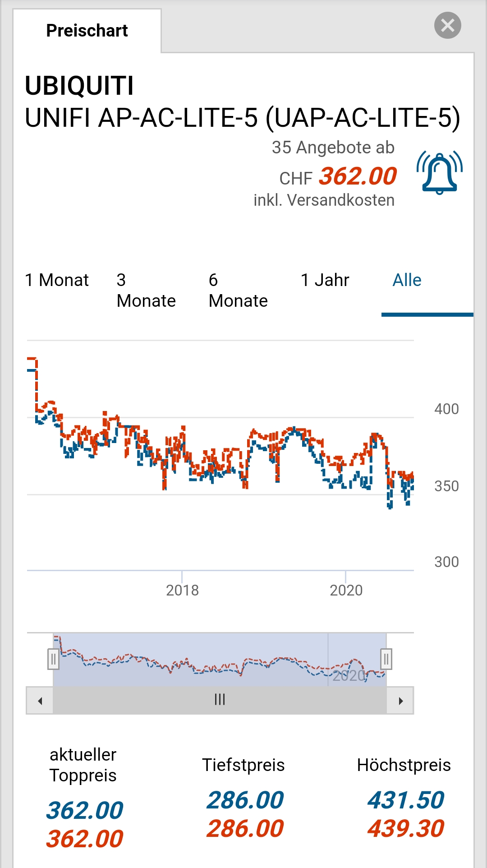Click the 2020 axis label on the chart
This screenshot has height=868, width=487.
point(346,590)
